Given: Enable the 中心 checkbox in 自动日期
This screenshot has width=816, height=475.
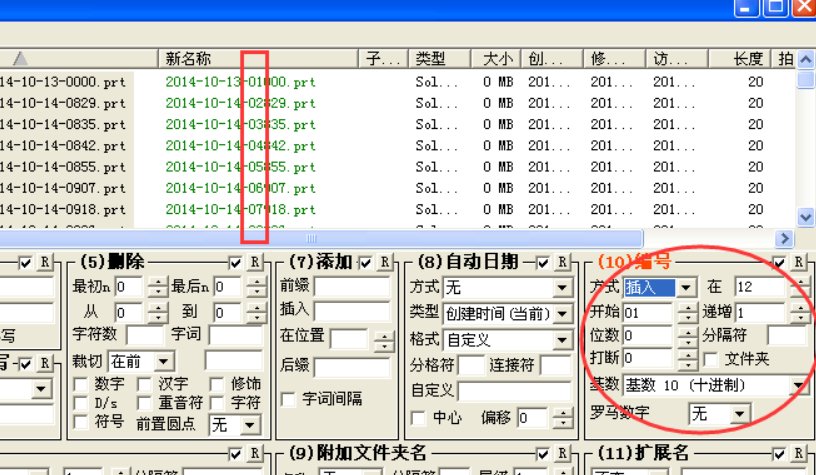Looking at the screenshot, I should [418, 418].
